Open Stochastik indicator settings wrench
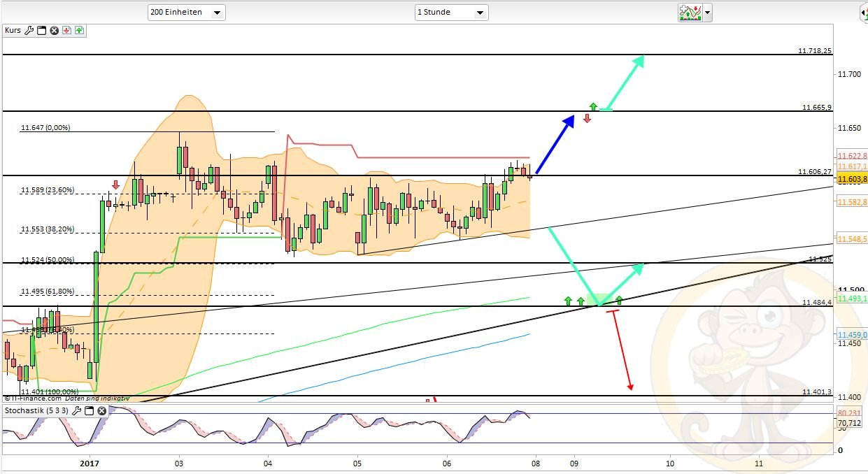 [76, 410]
